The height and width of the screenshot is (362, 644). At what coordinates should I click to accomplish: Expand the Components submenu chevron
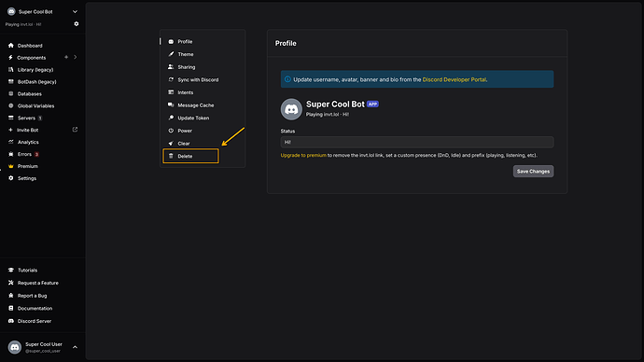(x=76, y=58)
